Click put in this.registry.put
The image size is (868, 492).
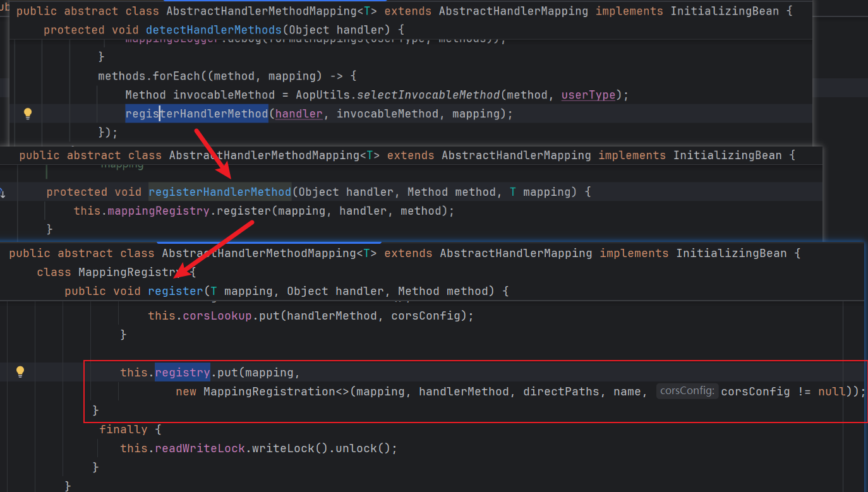(x=227, y=372)
